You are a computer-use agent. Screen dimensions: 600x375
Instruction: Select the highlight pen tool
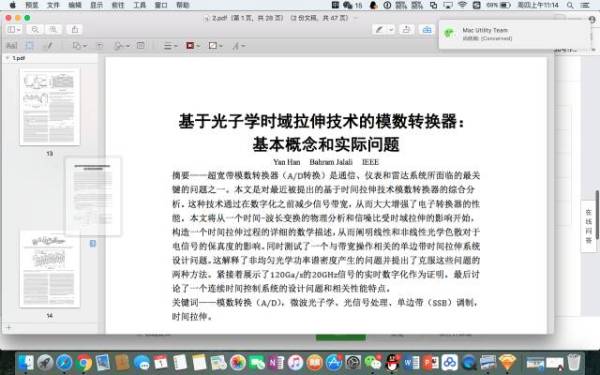point(379,29)
